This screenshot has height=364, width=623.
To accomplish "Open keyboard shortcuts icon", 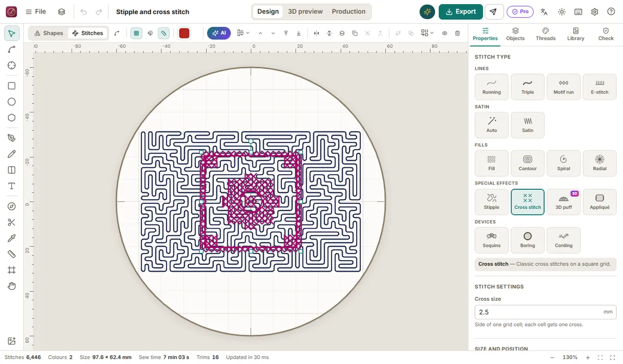I will (x=578, y=12).
